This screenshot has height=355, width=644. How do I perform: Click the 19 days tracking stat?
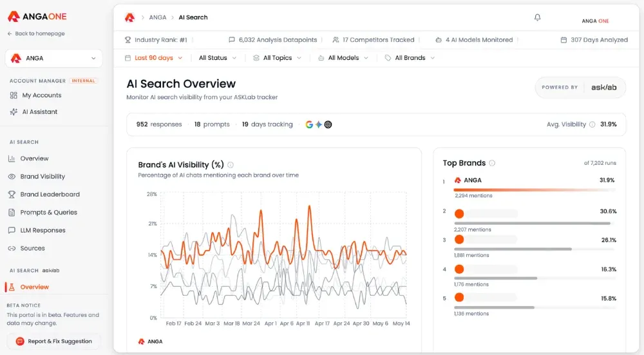point(267,124)
